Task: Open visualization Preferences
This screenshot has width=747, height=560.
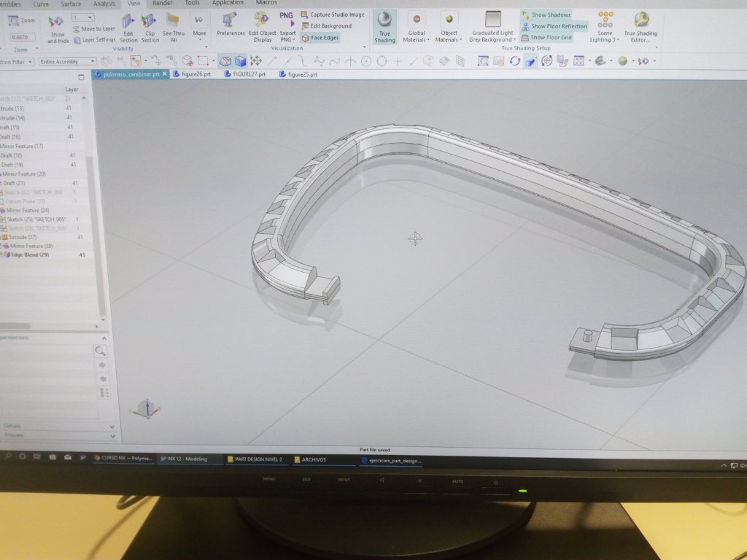Action: (x=231, y=24)
